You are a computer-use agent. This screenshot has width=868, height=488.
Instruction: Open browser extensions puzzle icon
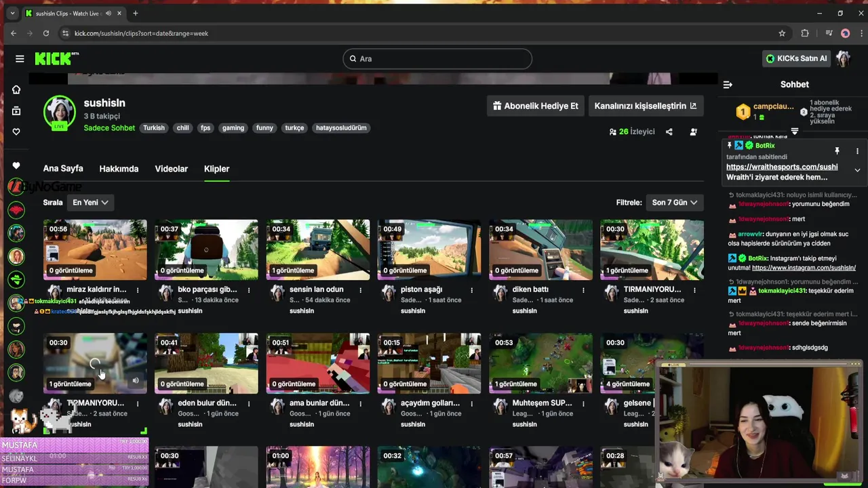805,33
